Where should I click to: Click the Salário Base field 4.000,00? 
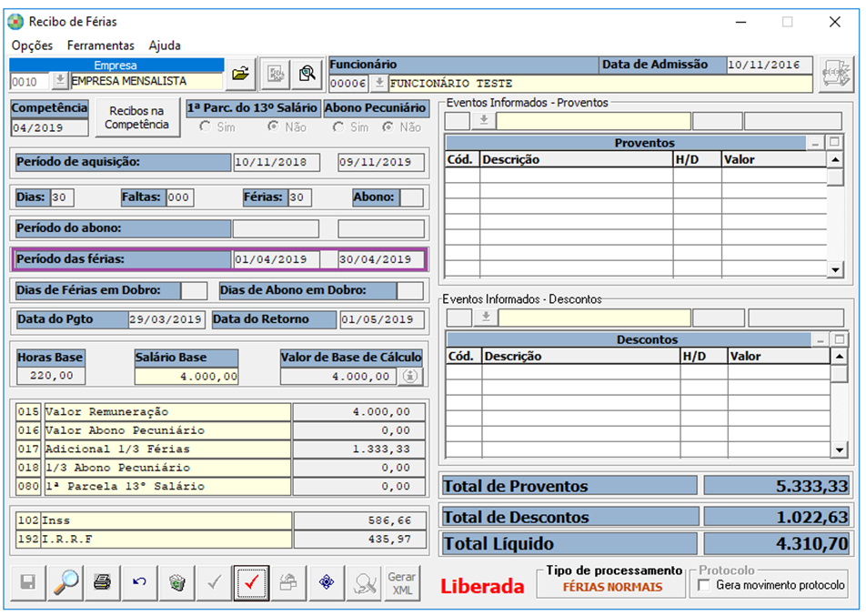tap(186, 376)
